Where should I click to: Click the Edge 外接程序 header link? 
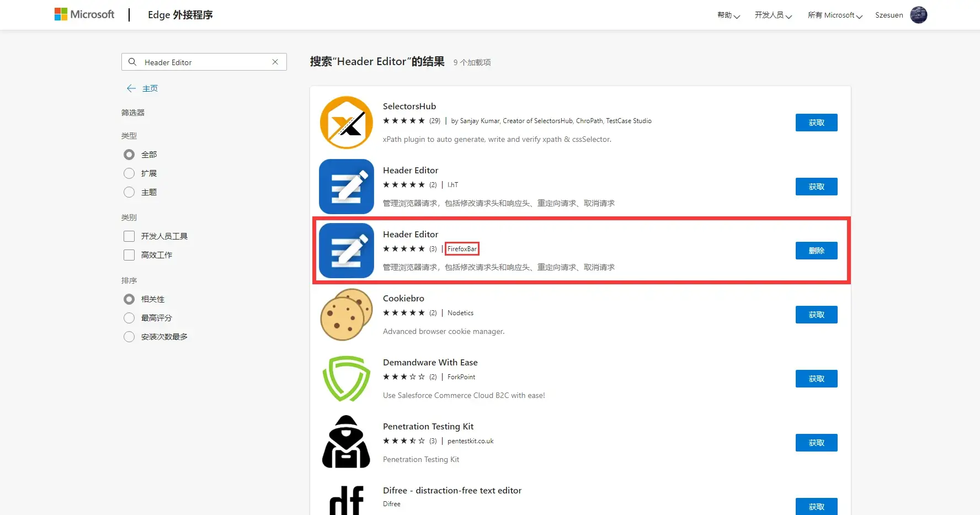pos(180,15)
